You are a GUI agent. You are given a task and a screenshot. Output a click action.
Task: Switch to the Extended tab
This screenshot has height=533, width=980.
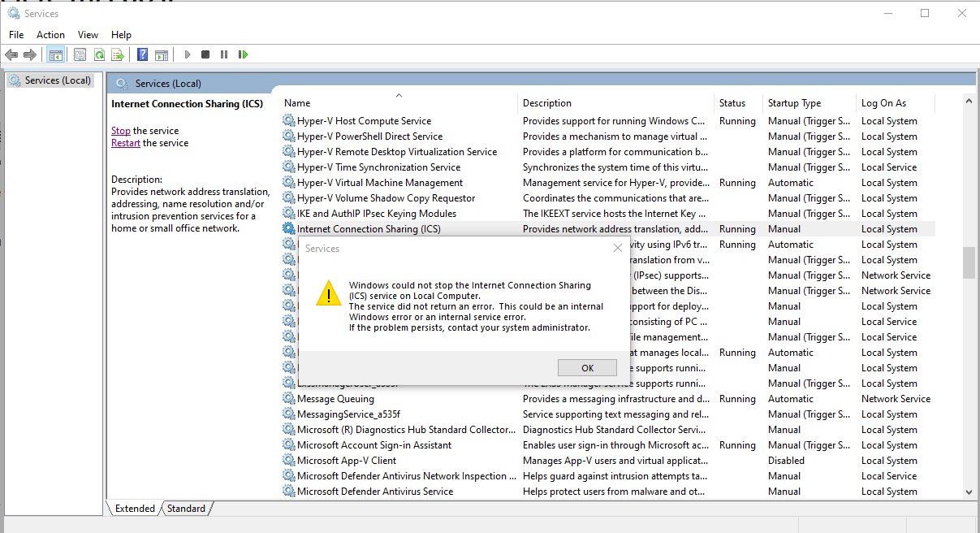click(133, 508)
